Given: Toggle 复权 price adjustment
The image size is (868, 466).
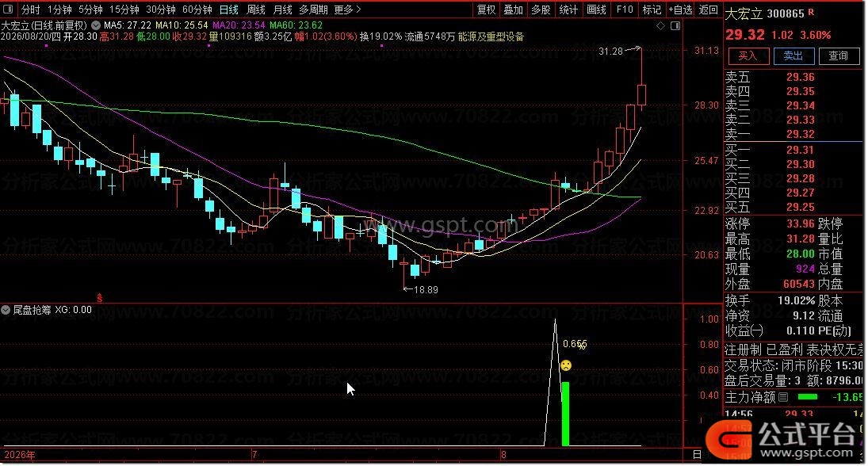Looking at the screenshot, I should (486, 10).
